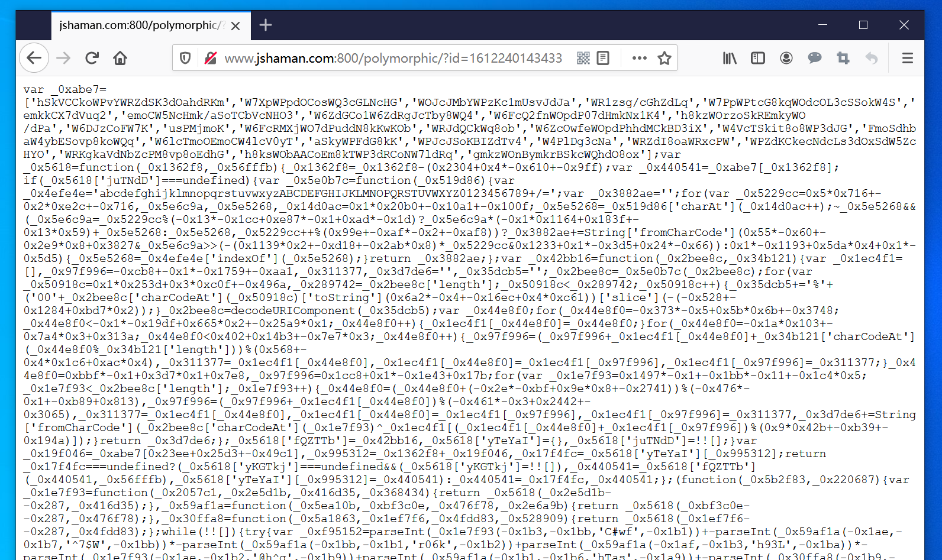Viewport: 942px width, 560px height.
Task: Close the jshaman.com polymorphic tab
Action: point(236,25)
